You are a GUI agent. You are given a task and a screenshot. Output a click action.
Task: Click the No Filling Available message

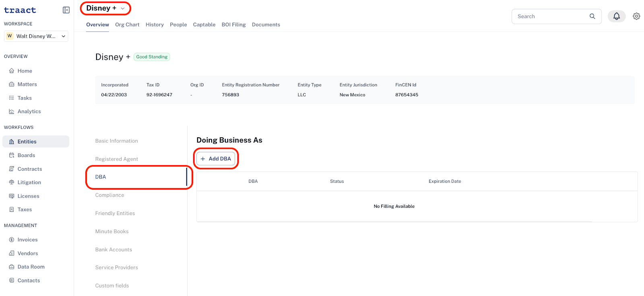394,206
